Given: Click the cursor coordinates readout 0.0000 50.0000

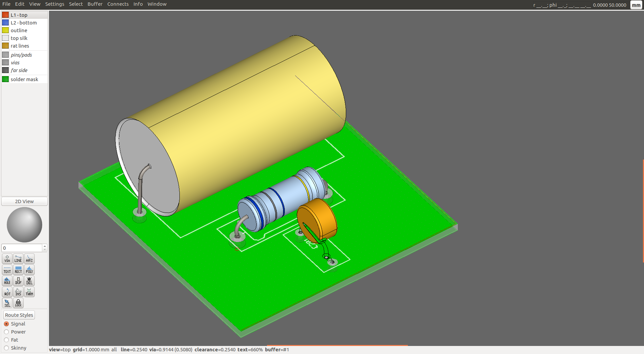Looking at the screenshot, I should pos(609,5).
